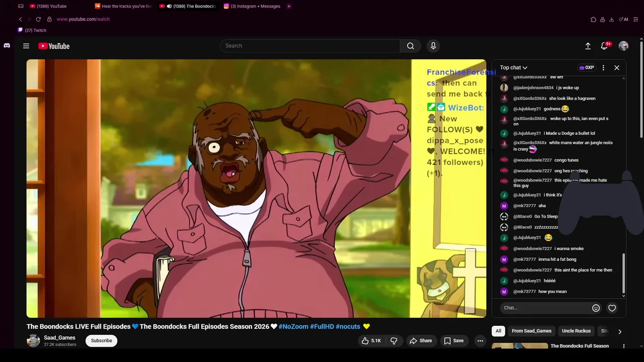
Task: Open the #NoZoom hashtag link
Action: click(x=293, y=326)
